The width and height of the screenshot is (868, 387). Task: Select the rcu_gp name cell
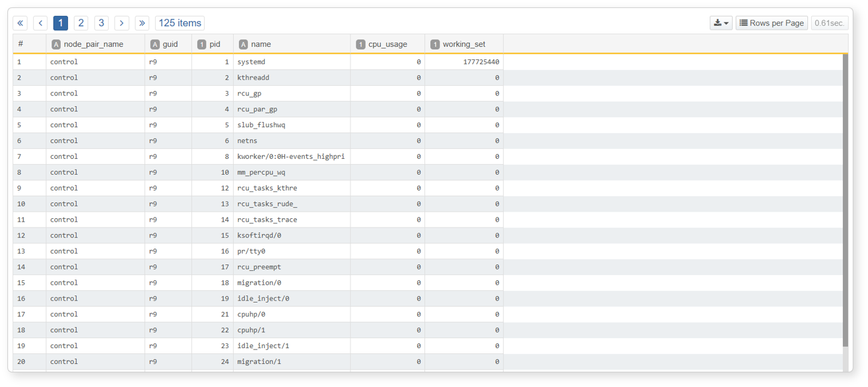point(292,94)
